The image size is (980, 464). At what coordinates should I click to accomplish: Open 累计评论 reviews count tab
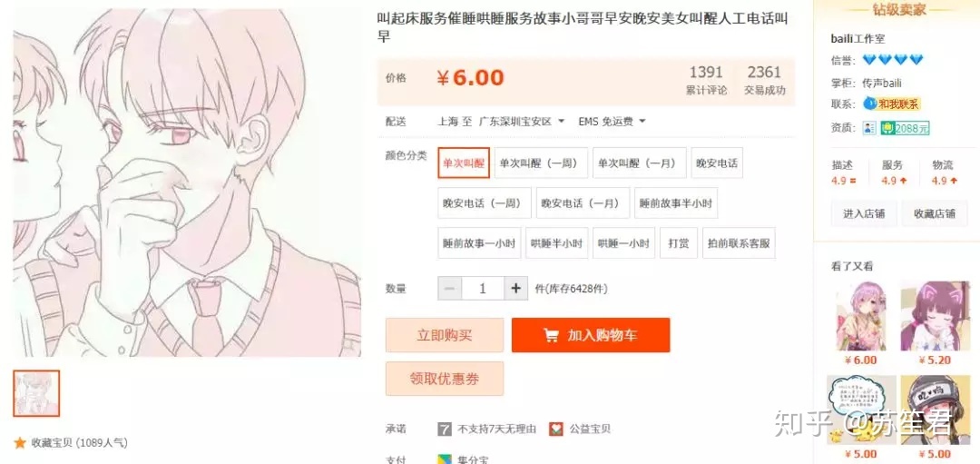point(706,81)
